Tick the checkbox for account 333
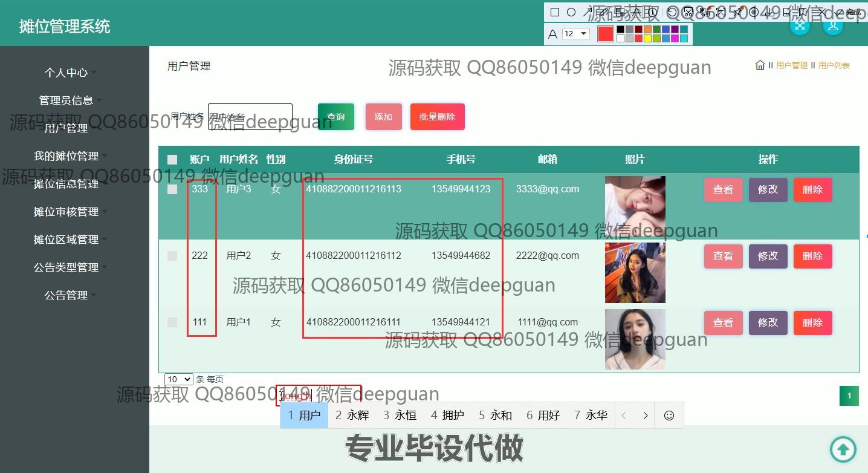The height and width of the screenshot is (473, 868). click(172, 189)
